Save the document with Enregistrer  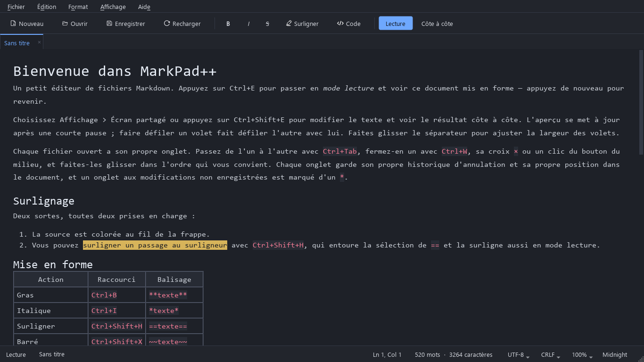pos(126,24)
